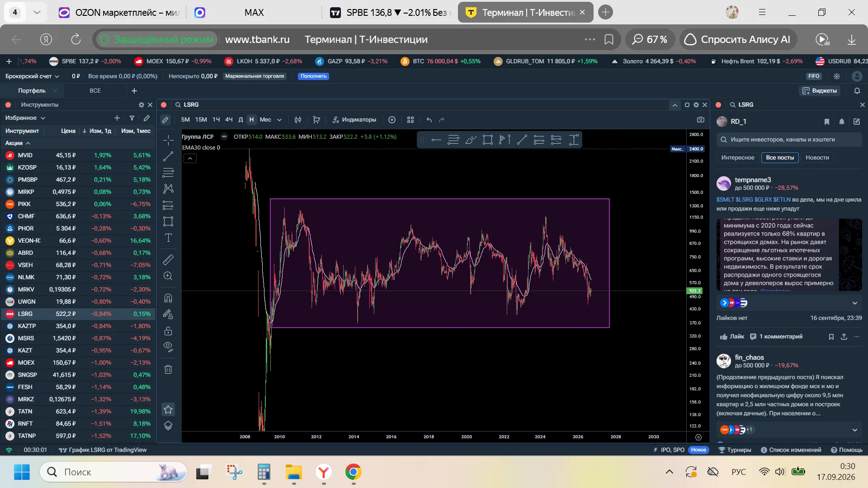Create a new post with compose icon
The height and width of the screenshot is (488, 868).
pyautogui.click(x=857, y=122)
